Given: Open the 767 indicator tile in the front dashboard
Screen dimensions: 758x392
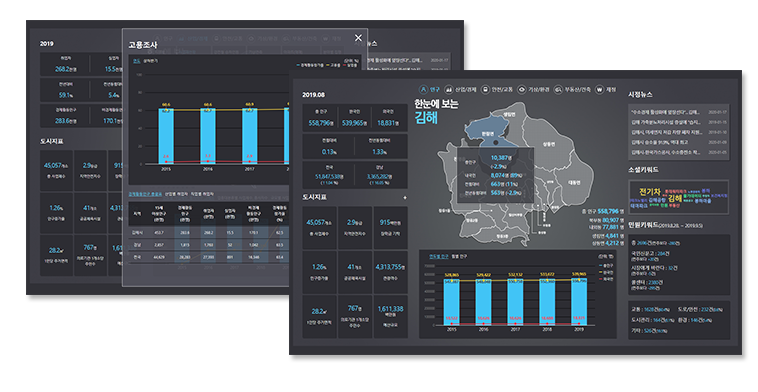Looking at the screenshot, I should (x=355, y=317).
